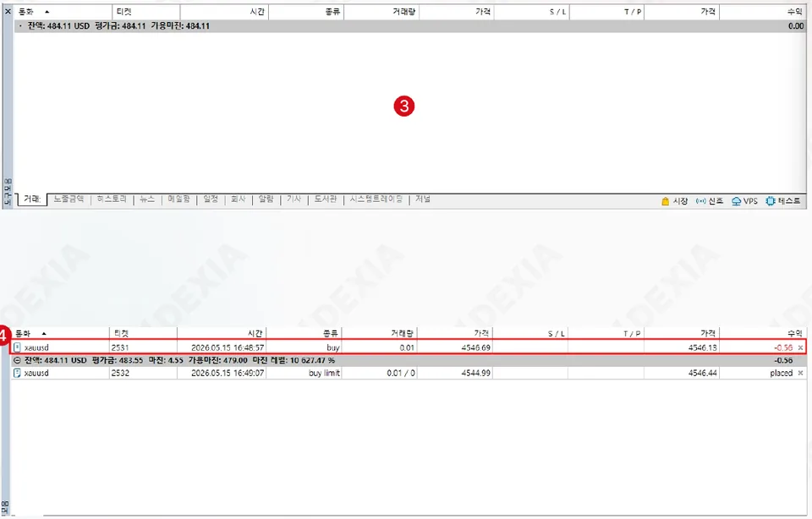
Task: Close the upper terminal panel with X
Action: [x=8, y=11]
